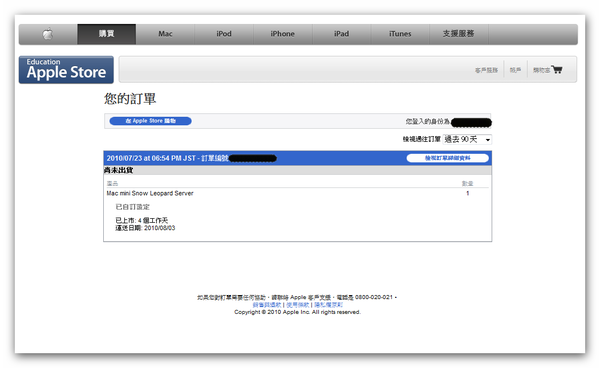Click the Education Apple Store logo

coord(66,70)
